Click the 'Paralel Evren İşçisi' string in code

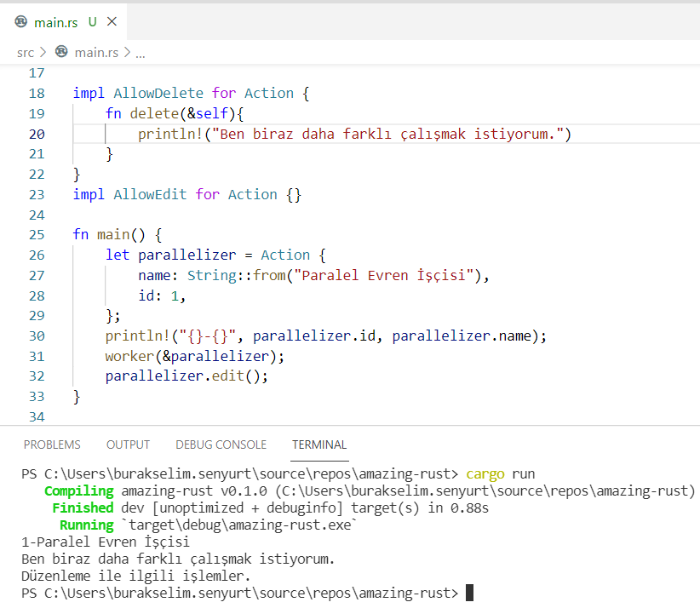[x=387, y=275]
